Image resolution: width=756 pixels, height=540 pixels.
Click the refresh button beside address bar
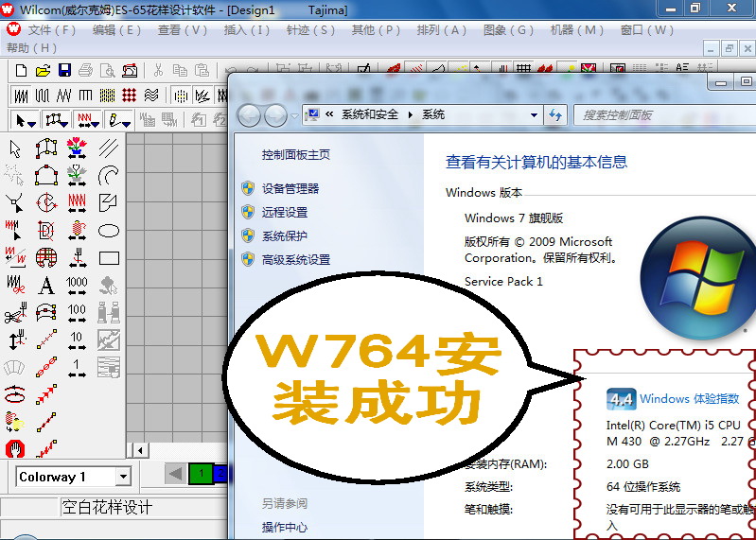(555, 115)
